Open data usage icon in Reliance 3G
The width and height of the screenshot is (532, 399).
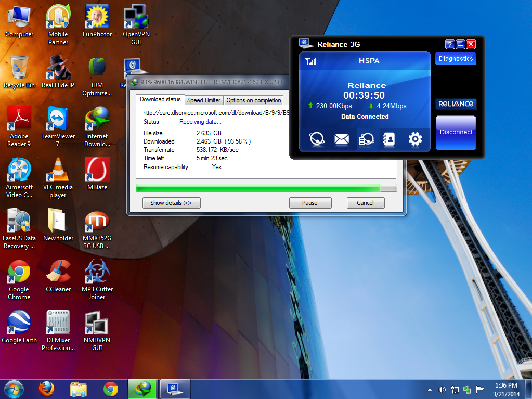(x=366, y=139)
